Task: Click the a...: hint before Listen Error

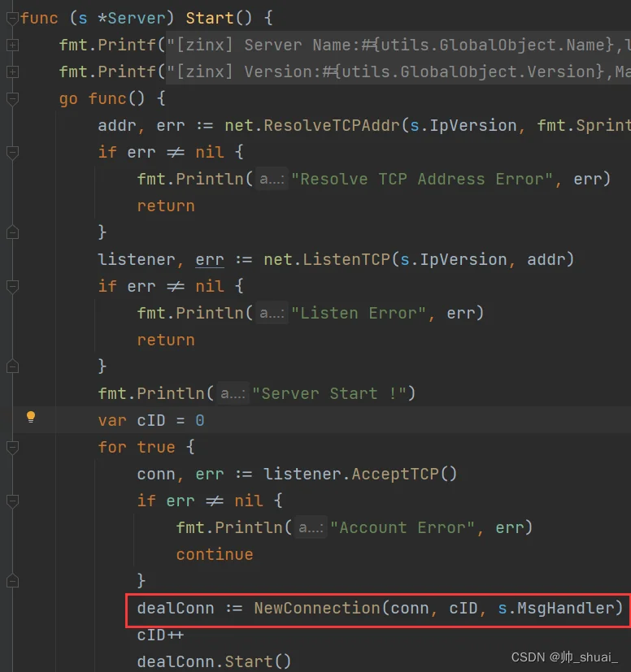Action: pos(272,314)
